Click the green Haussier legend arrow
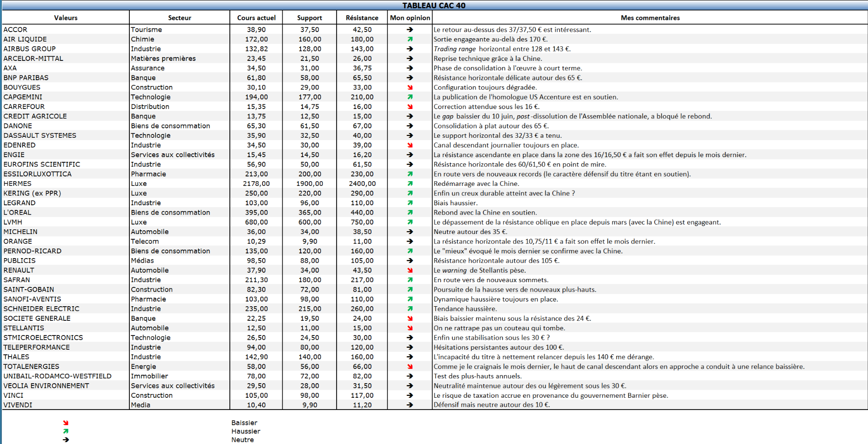 click(x=66, y=431)
